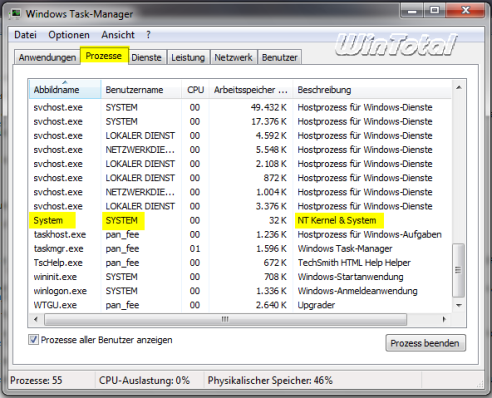Sort by the CPU column header
This screenshot has height=398, width=492.
[x=195, y=89]
